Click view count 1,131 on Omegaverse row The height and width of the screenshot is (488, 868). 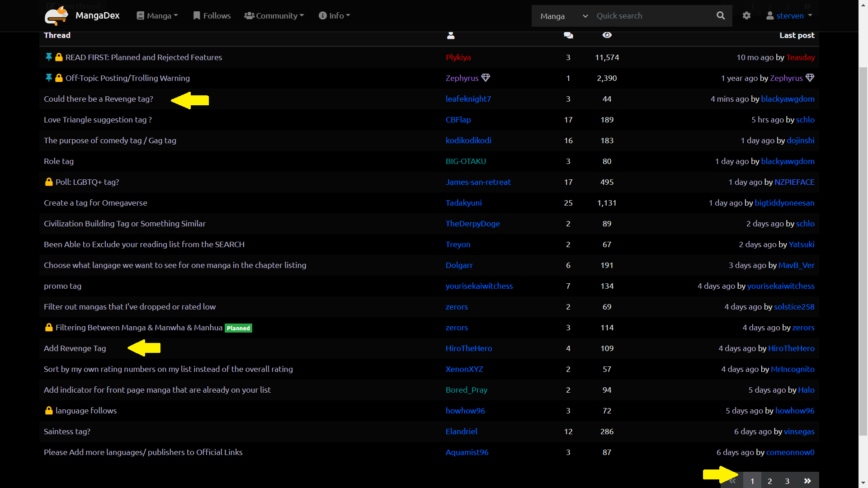point(607,203)
